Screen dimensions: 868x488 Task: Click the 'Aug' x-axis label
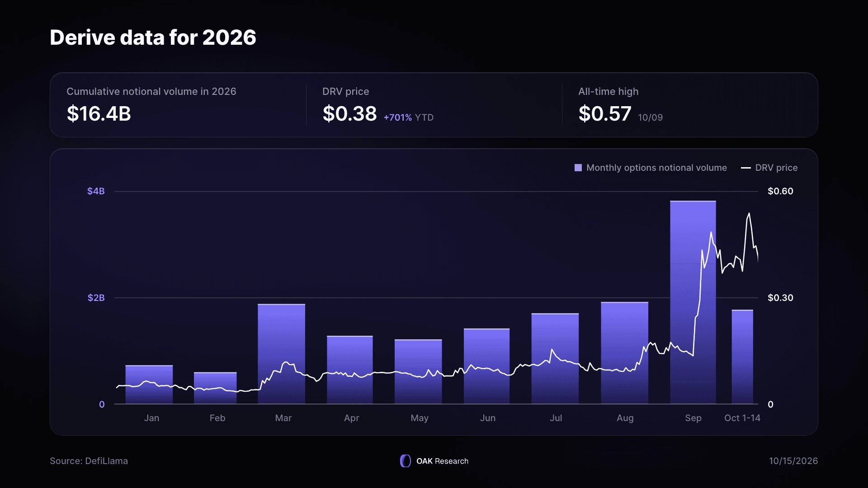625,418
